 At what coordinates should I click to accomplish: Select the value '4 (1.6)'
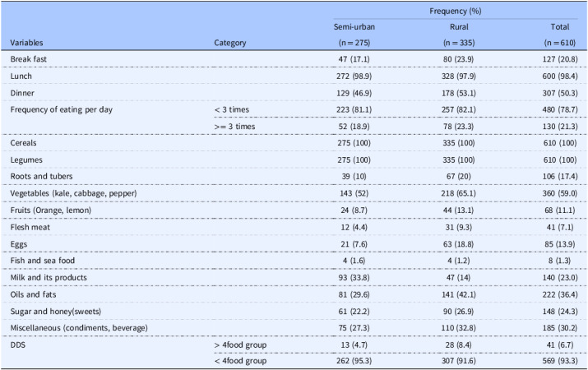354,261
